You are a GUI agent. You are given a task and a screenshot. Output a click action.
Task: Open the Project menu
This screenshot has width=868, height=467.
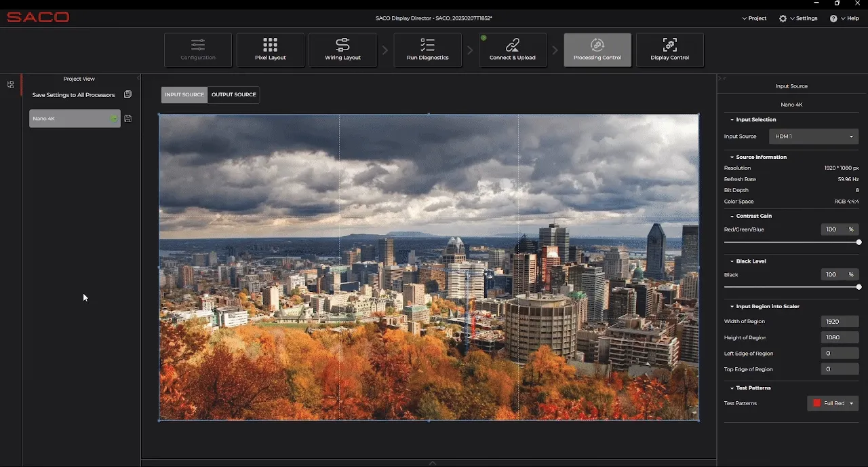coord(754,18)
